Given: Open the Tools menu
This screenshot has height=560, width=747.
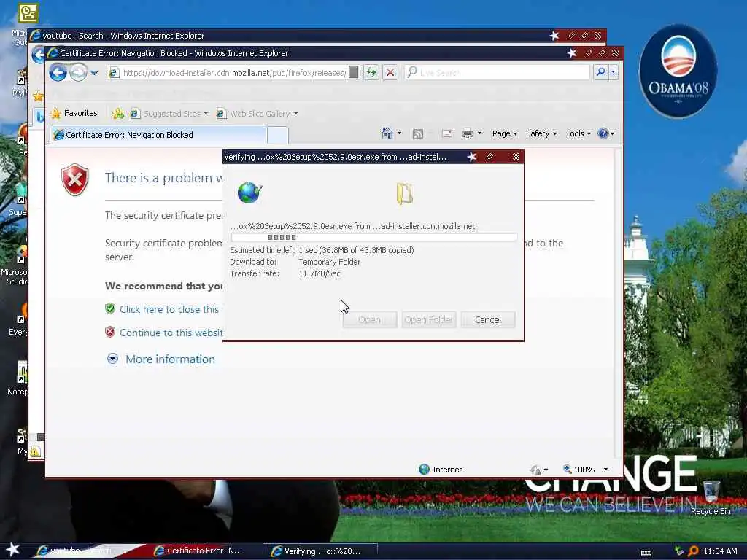Looking at the screenshot, I should (x=578, y=134).
